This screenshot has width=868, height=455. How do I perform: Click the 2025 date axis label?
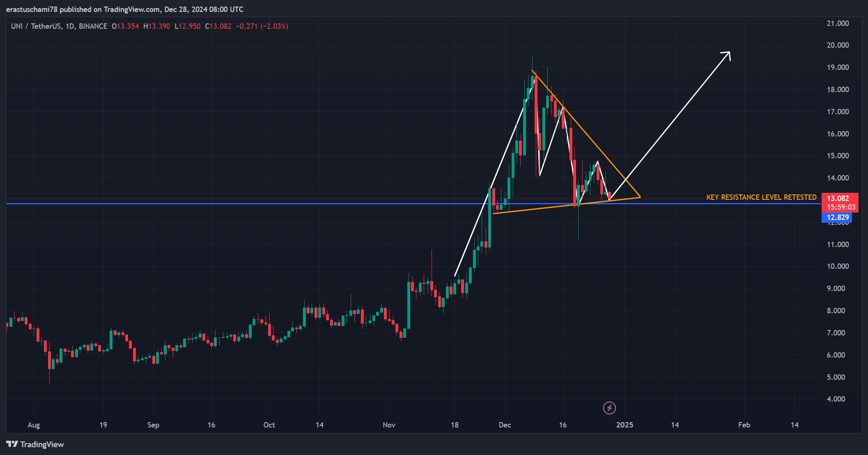pyautogui.click(x=625, y=425)
